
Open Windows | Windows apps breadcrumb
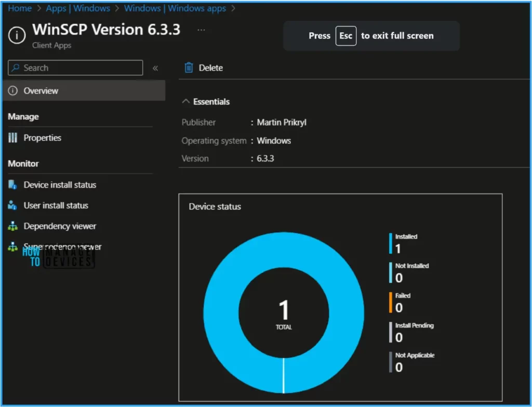pyautogui.click(x=175, y=8)
